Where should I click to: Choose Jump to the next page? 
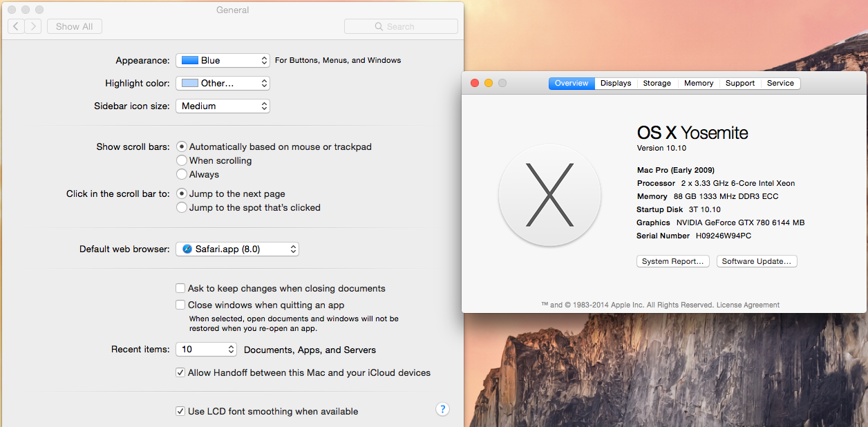click(182, 193)
